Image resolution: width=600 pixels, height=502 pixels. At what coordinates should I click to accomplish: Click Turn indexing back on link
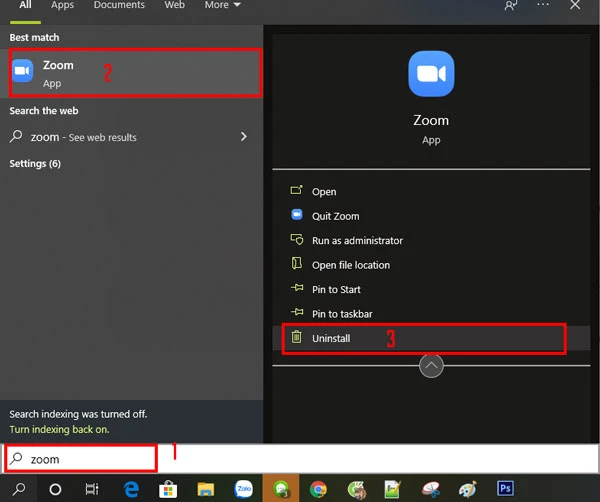(59, 429)
